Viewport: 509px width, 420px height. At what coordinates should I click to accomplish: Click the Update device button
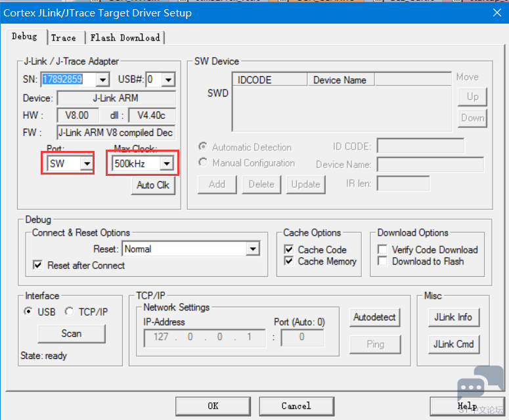pos(306,184)
